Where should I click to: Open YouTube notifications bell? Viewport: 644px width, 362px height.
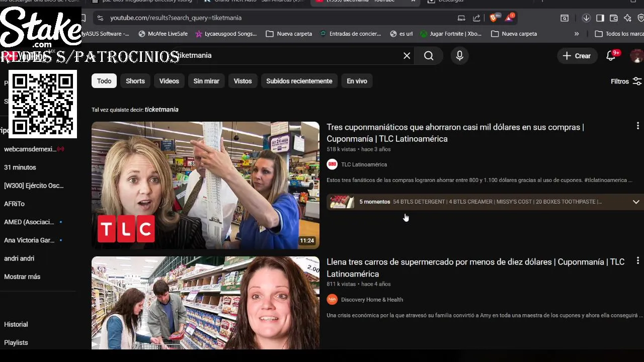point(611,56)
